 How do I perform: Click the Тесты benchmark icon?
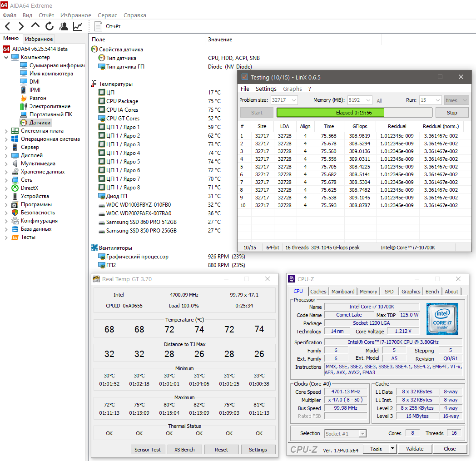tap(15, 237)
